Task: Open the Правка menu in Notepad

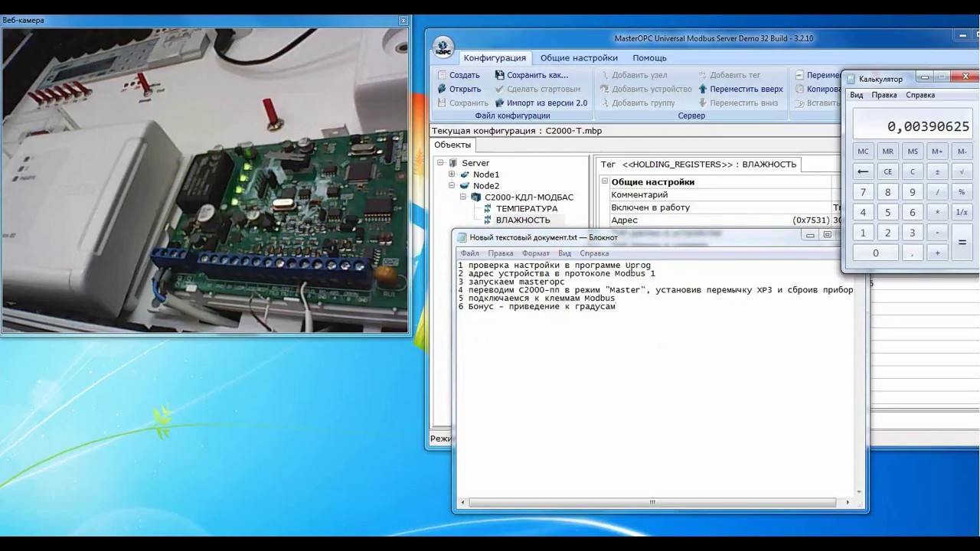Action: 501,253
